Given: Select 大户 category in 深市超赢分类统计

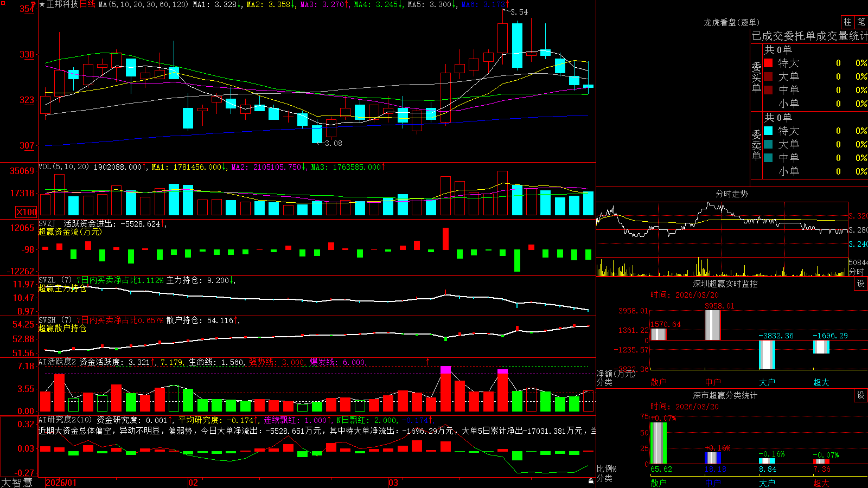Looking at the screenshot, I should (767, 483).
